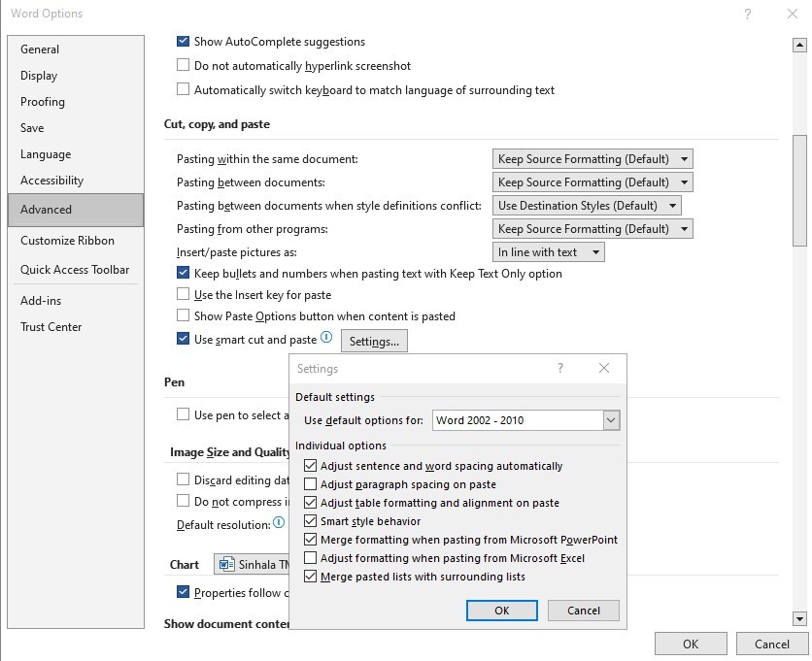Click help question mark in Word Options title bar
The width and height of the screenshot is (812, 661).
click(x=747, y=14)
